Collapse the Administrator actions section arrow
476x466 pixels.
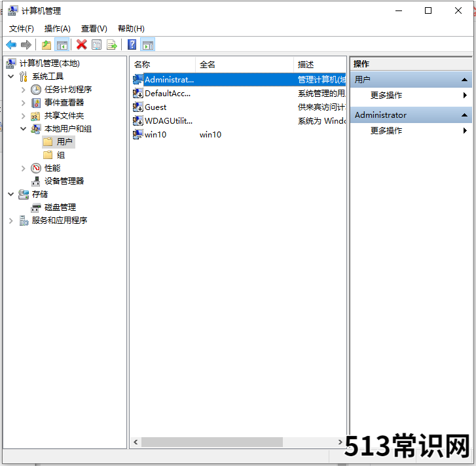[464, 115]
